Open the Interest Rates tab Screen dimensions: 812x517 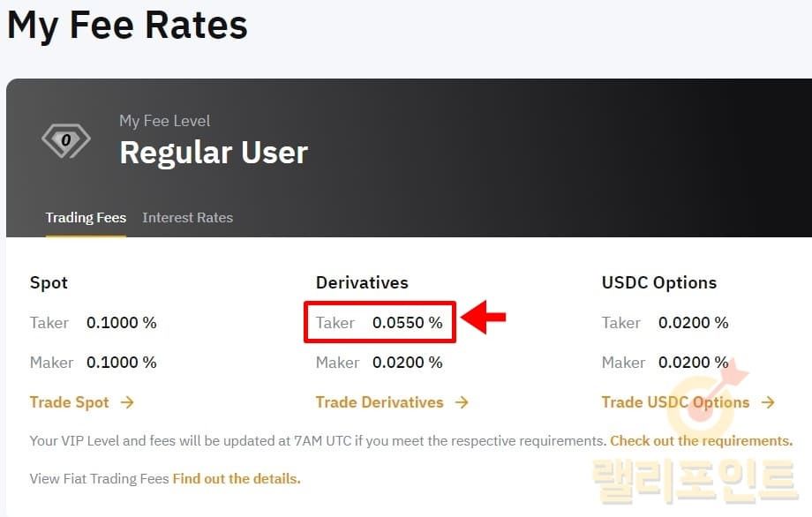[187, 217]
